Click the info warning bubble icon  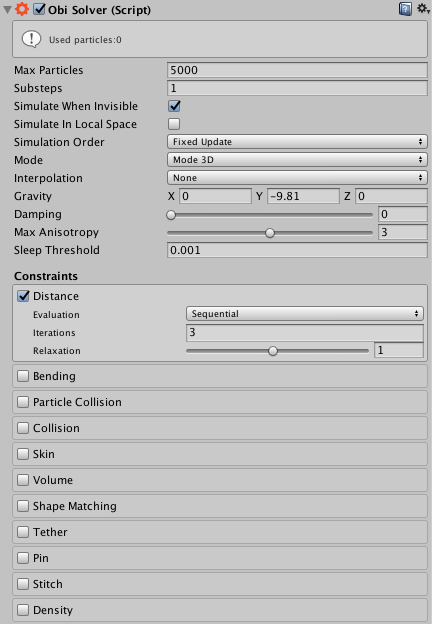(x=31, y=39)
